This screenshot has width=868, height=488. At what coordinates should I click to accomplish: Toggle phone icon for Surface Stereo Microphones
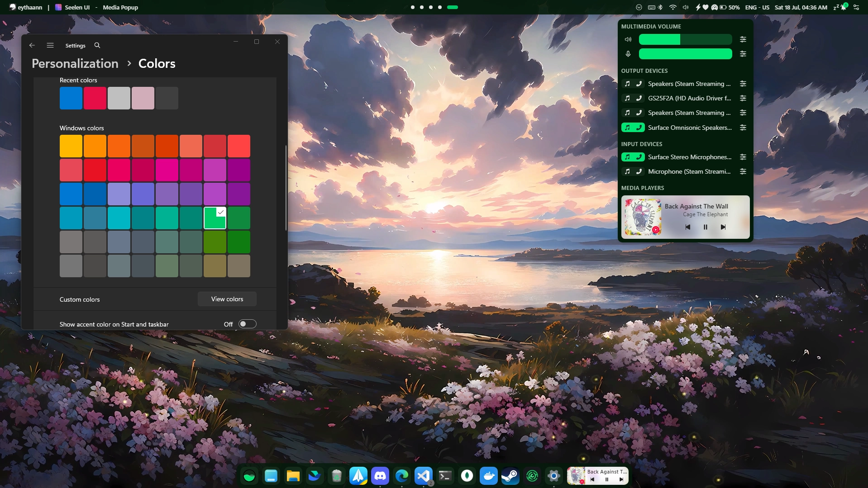pyautogui.click(x=639, y=157)
